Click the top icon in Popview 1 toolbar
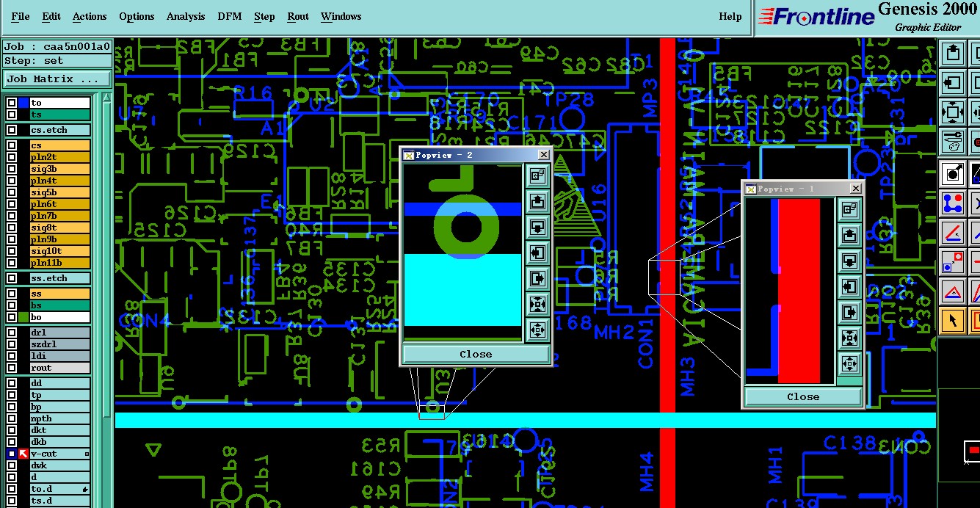This screenshot has width=980, height=508. [850, 209]
